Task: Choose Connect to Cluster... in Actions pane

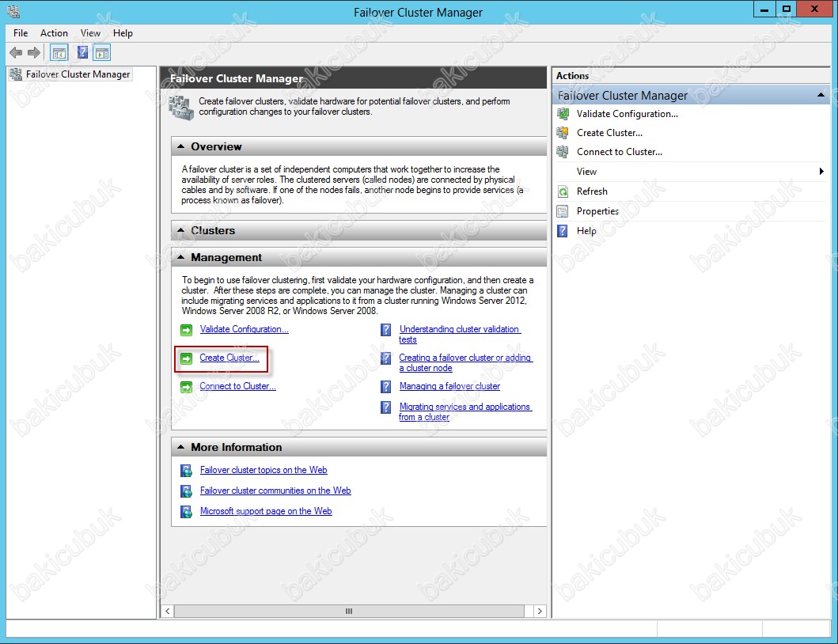Action: 620,152
